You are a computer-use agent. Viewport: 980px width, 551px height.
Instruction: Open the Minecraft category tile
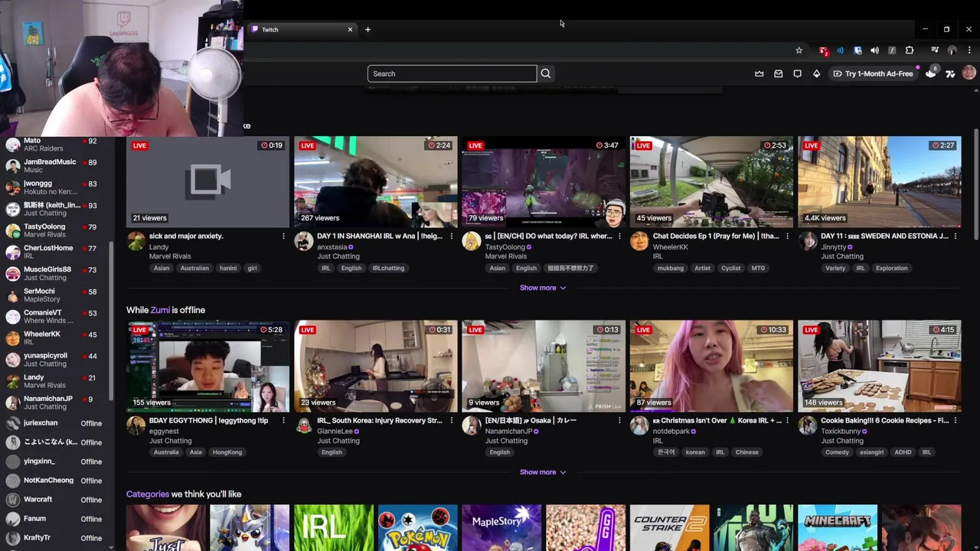pyautogui.click(x=838, y=528)
